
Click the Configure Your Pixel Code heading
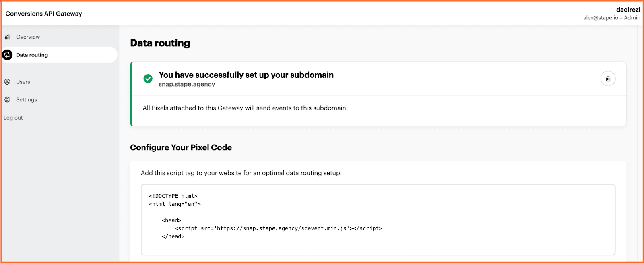tap(181, 147)
